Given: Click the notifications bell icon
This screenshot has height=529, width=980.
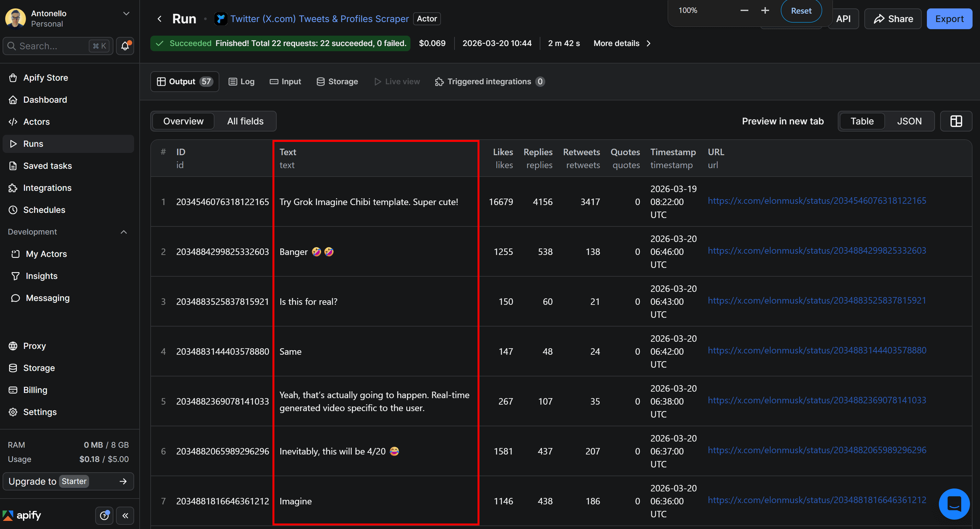Looking at the screenshot, I should [125, 46].
